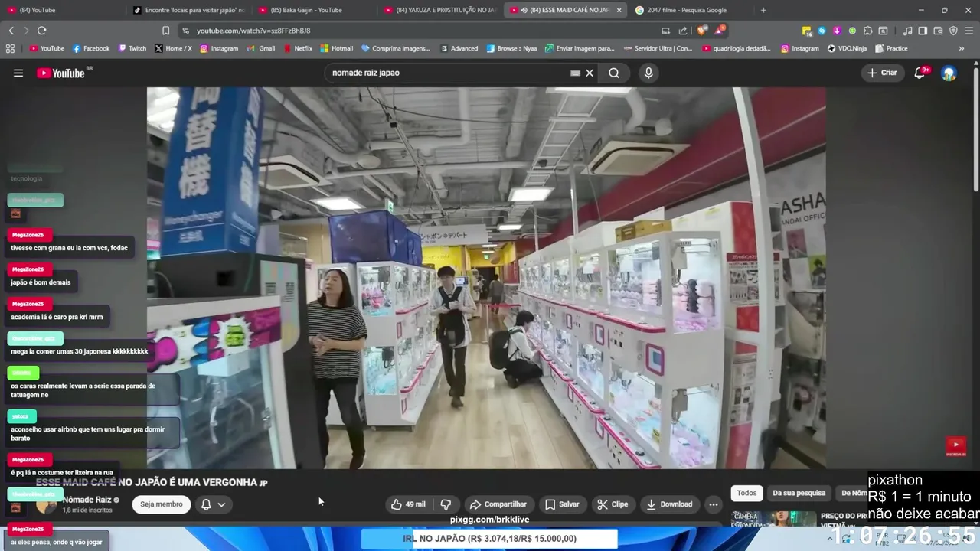The width and height of the screenshot is (980, 551).
Task: Expand the hidden bookmarks chevron
Action: point(962,48)
